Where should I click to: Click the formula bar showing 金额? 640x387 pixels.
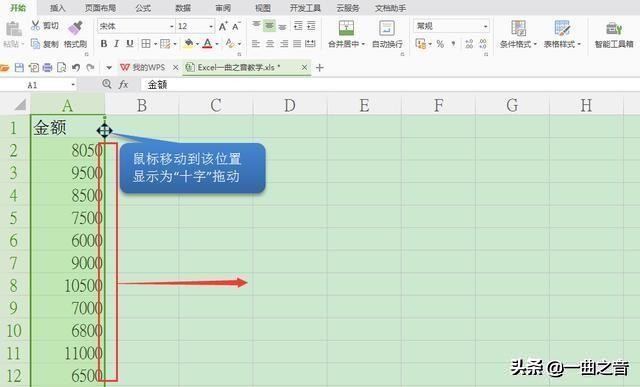pyautogui.click(x=390, y=85)
